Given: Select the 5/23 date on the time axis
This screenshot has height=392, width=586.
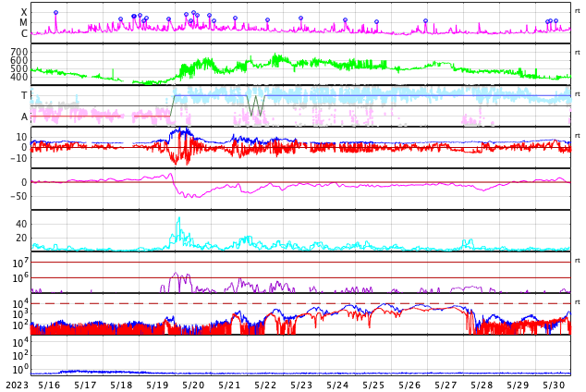Looking at the screenshot, I should 301,385.
